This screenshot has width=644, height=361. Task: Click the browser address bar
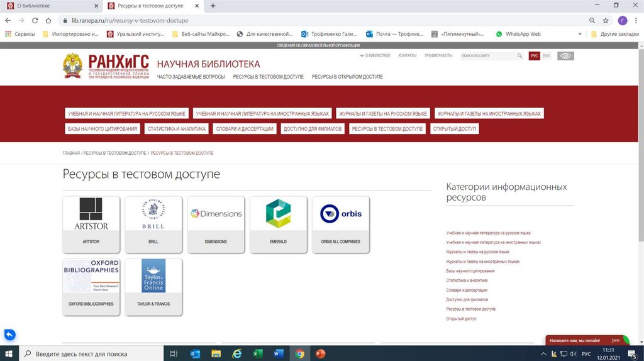coord(325,21)
